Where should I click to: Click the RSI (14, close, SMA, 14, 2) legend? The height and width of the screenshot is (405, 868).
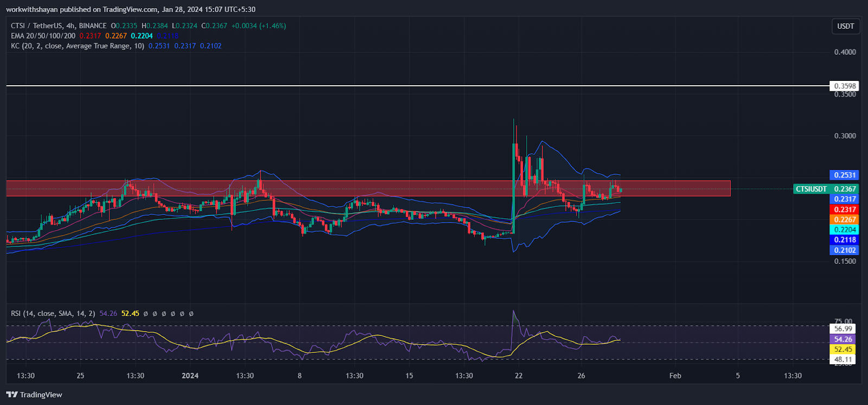point(53,313)
